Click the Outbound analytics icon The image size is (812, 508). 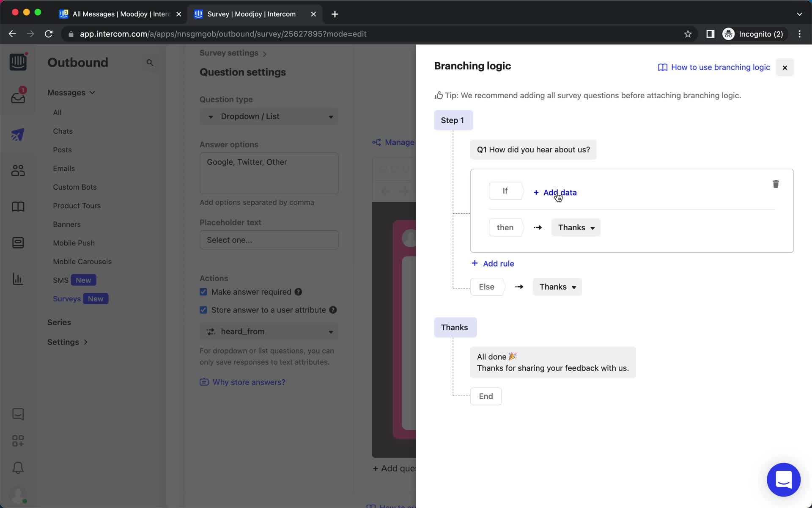[x=17, y=279]
